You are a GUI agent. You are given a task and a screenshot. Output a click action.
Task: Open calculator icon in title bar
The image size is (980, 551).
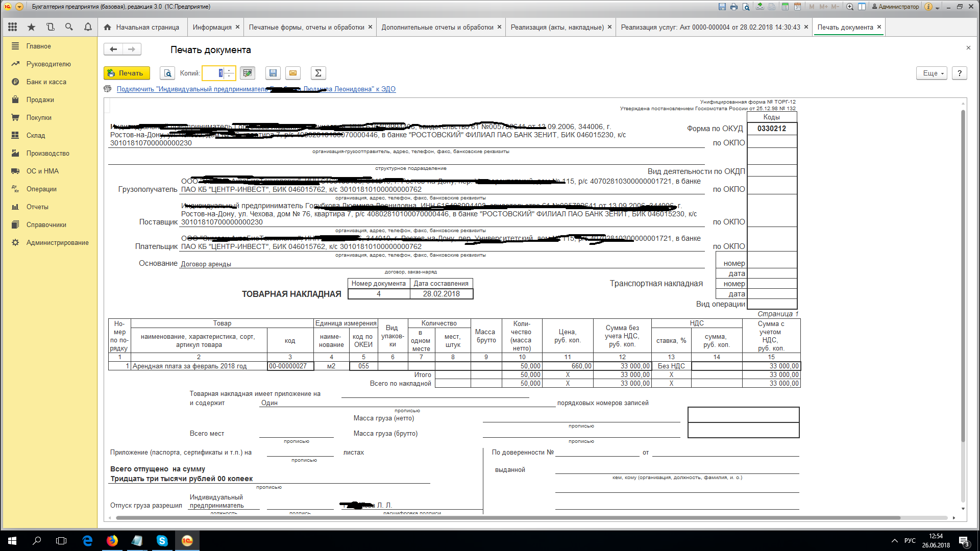tap(785, 7)
